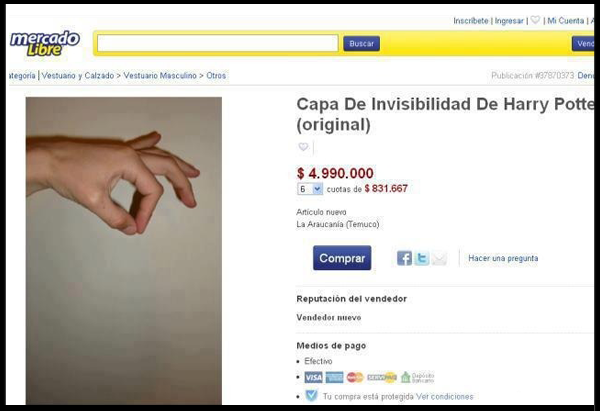Open Hacer una pregunta link

[503, 258]
